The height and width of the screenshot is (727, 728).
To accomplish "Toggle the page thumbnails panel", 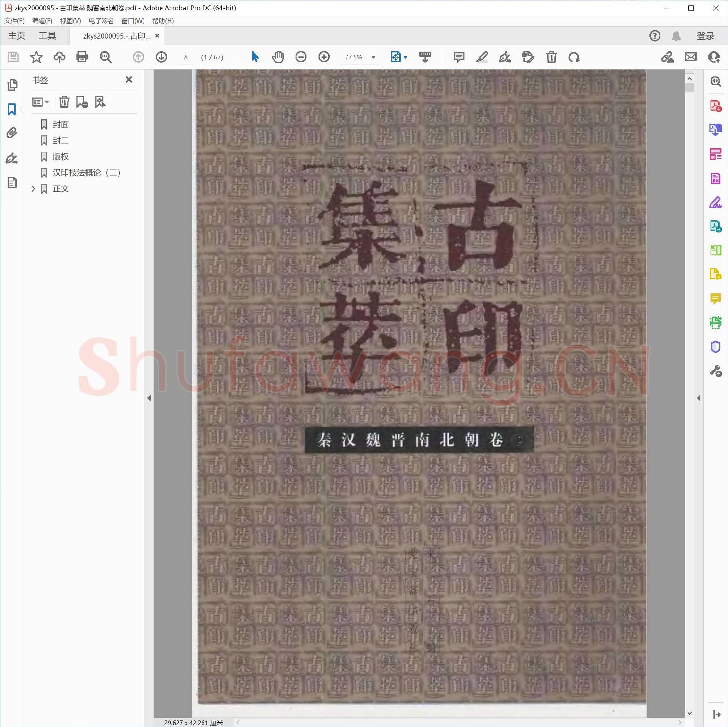I will (x=12, y=85).
